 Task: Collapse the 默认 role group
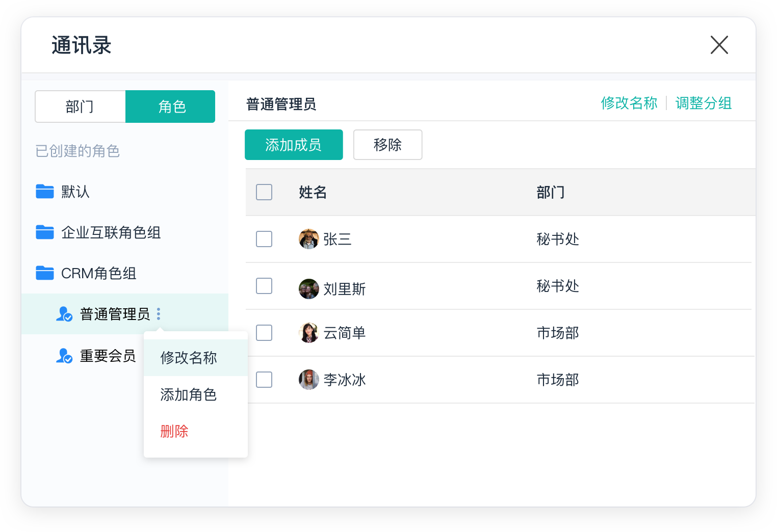pos(75,192)
